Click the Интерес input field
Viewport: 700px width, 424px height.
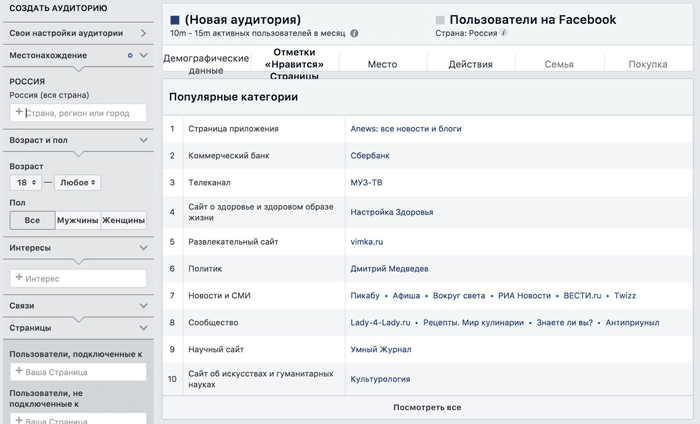(x=78, y=279)
